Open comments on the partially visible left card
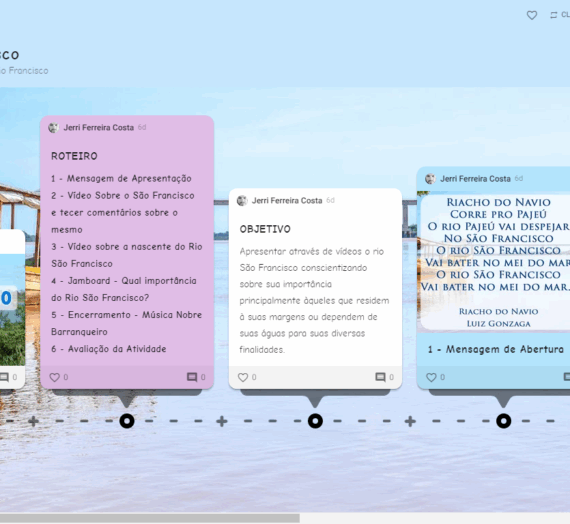The width and height of the screenshot is (570, 524). coord(4,377)
